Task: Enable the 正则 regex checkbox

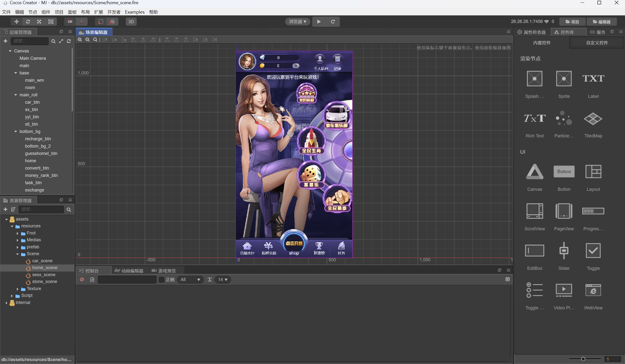Action: pos(161,280)
